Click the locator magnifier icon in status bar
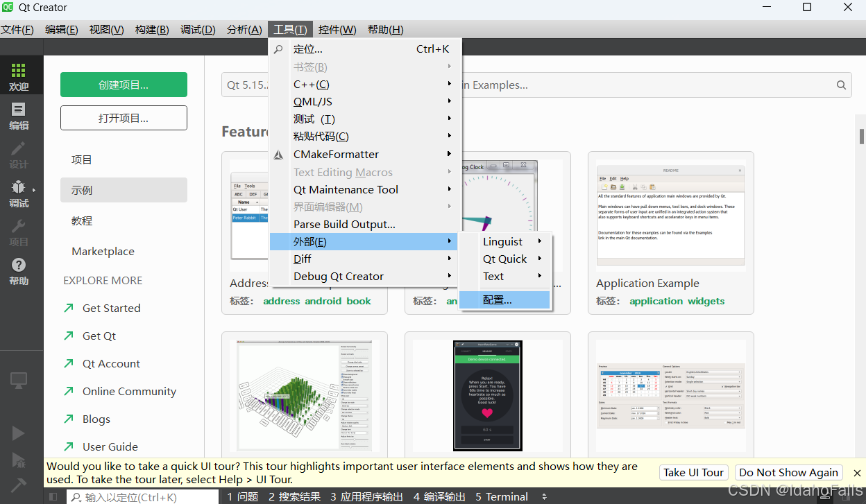 [75, 497]
